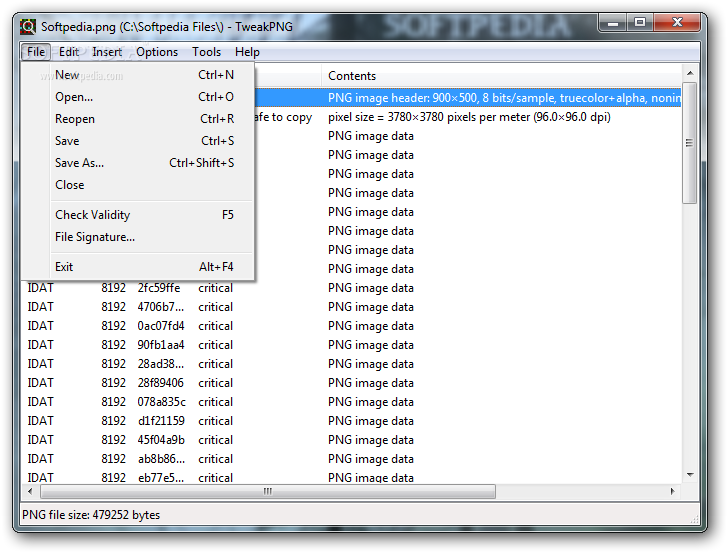This screenshot has width=728, height=553.
Task: Select IDAT row with CRC 4706b7...
Action: point(351,307)
